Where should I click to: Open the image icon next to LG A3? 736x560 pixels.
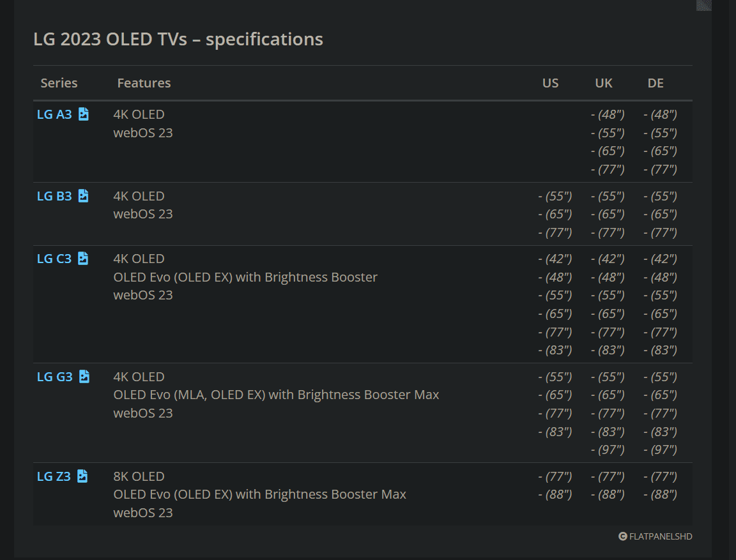[84, 114]
